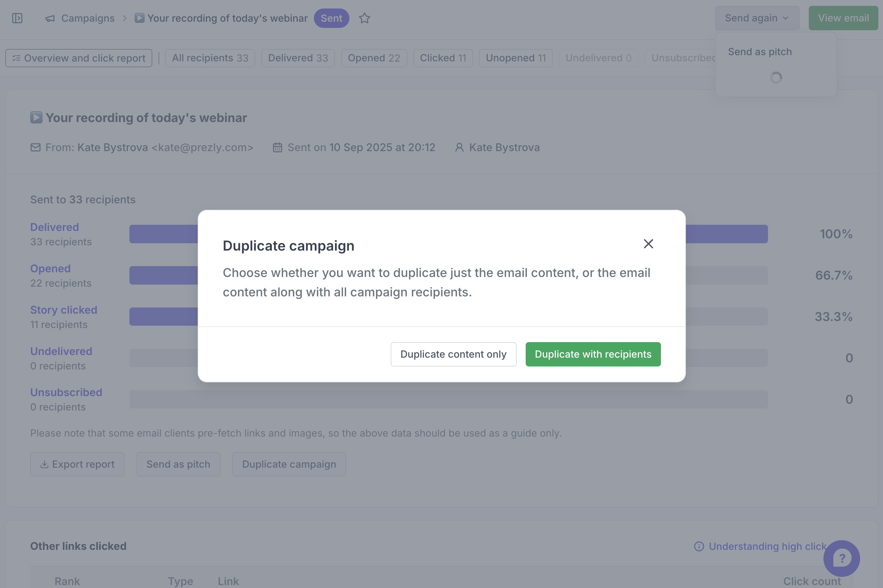
Task: Click Export report button
Action: point(77,464)
